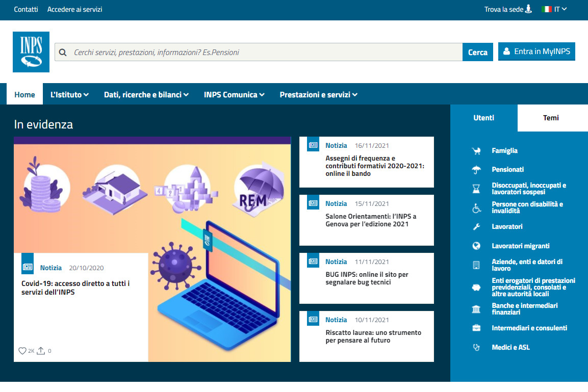Select the Home navigation tab

(x=25, y=95)
